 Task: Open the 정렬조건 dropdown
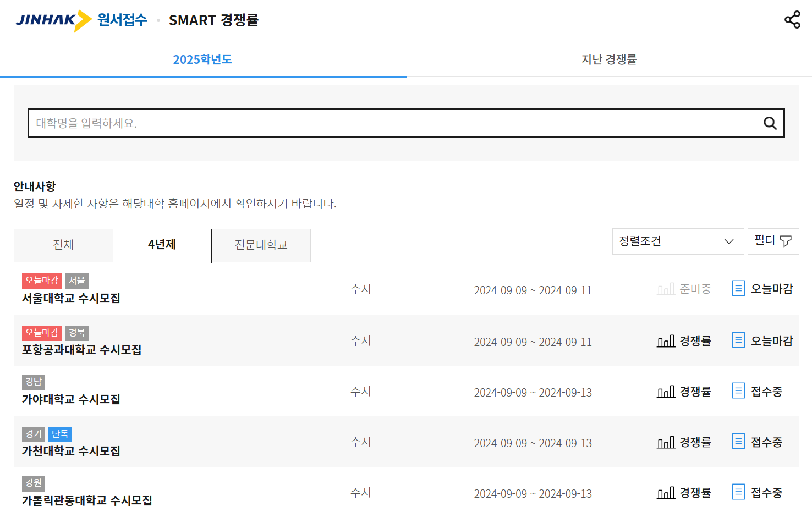coord(678,241)
